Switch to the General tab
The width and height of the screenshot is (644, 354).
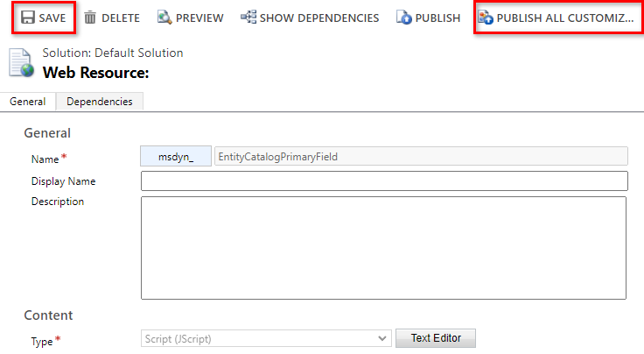click(27, 102)
